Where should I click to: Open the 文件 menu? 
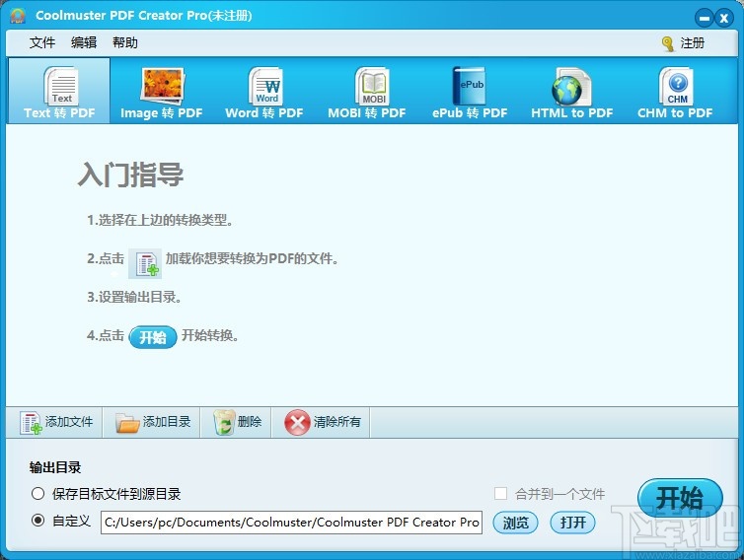tap(42, 42)
